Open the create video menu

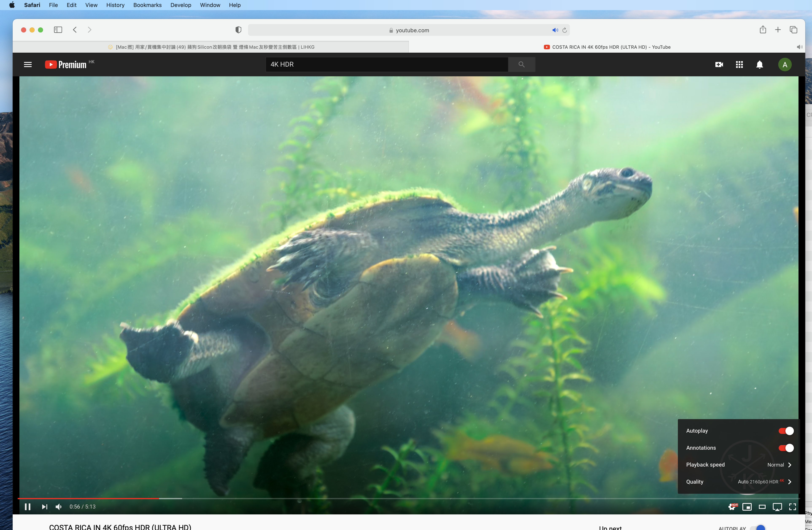tap(719, 65)
